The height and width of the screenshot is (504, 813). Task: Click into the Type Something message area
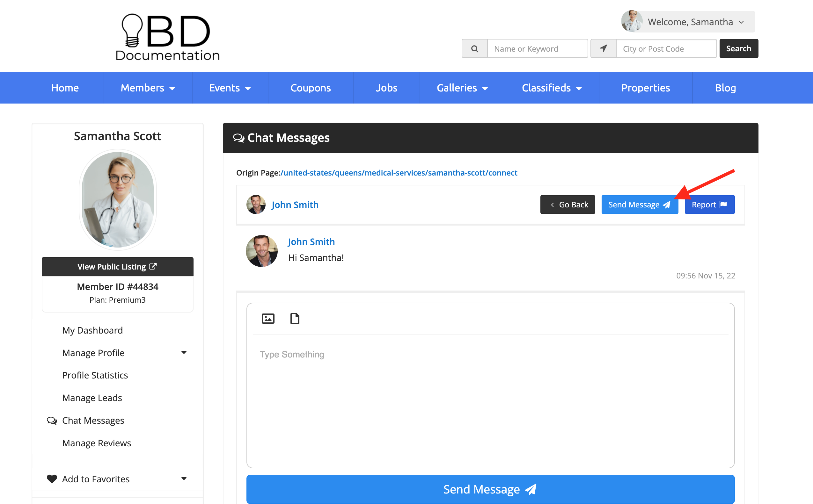click(490, 400)
